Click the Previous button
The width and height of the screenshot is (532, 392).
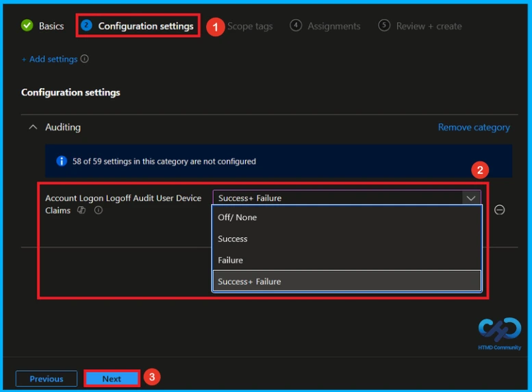47,378
